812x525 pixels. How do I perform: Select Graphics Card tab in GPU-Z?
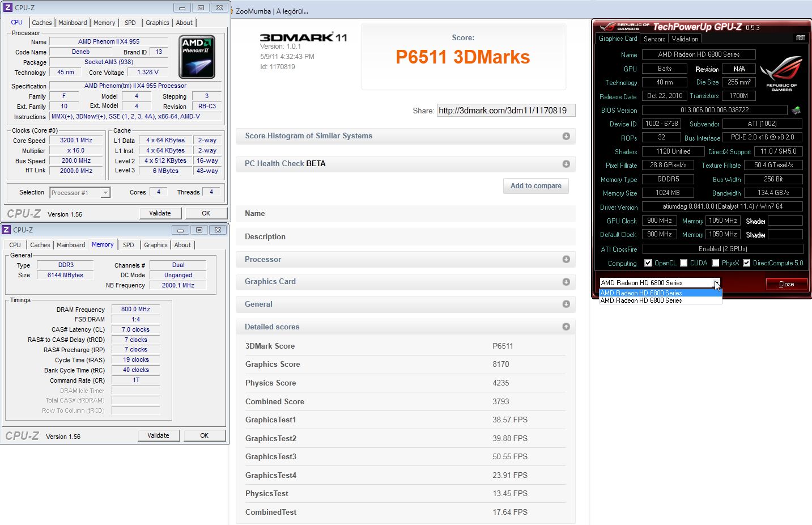[618, 39]
